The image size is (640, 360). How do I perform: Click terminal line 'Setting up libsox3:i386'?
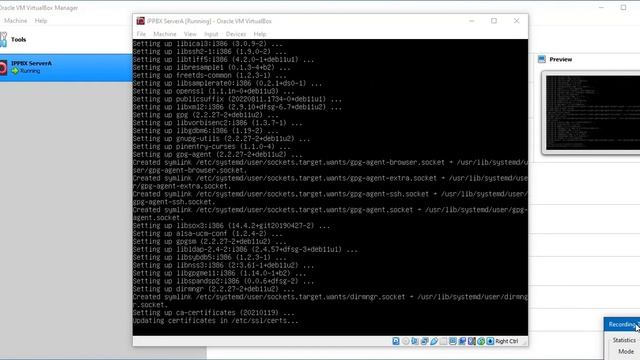tap(231, 226)
